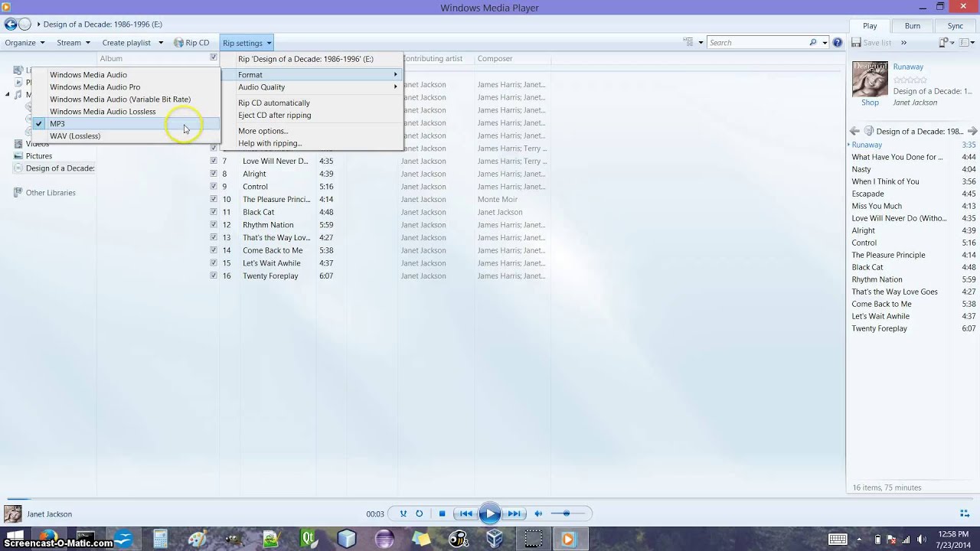Open the Organize menu
Viewport: 980px width, 551px height.
click(x=25, y=43)
